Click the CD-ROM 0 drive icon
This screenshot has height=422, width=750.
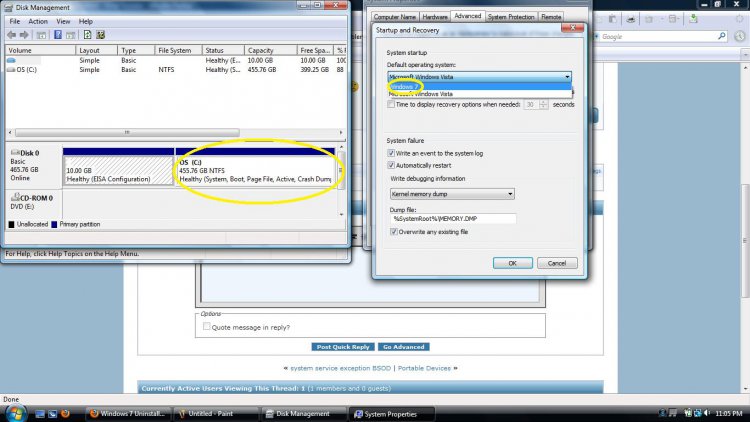[x=15, y=197]
